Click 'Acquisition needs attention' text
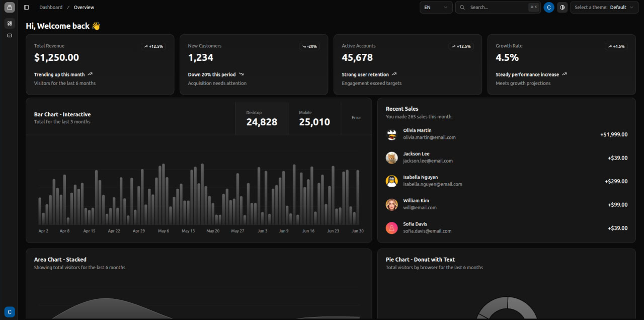644x320 pixels. tap(217, 83)
